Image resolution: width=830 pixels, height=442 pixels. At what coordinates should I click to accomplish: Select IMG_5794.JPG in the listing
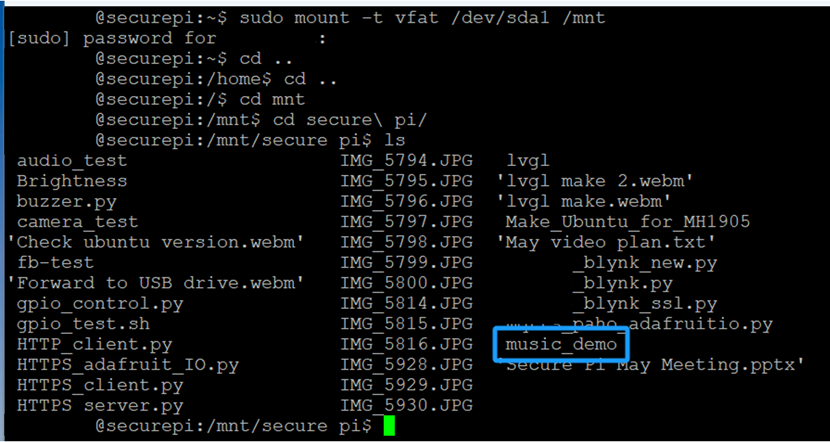click(x=406, y=160)
